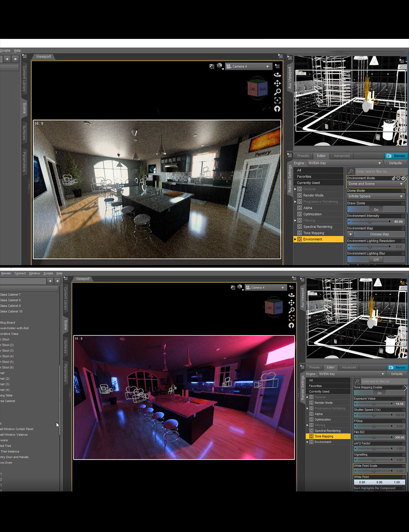Click the view cube in bottom screenshot viewport
Image resolution: width=409 pixels, height=532 pixels.
[x=274, y=307]
